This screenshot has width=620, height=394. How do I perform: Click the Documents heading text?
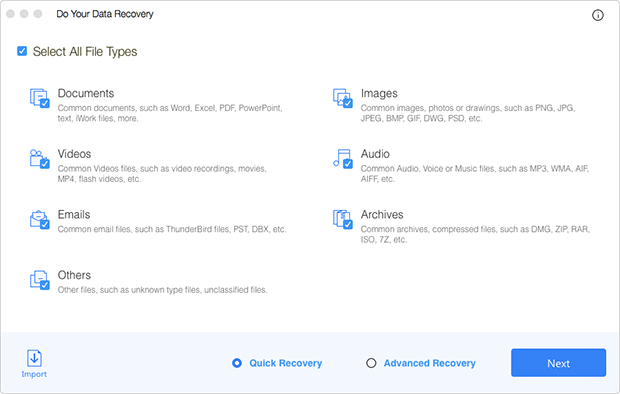[86, 93]
